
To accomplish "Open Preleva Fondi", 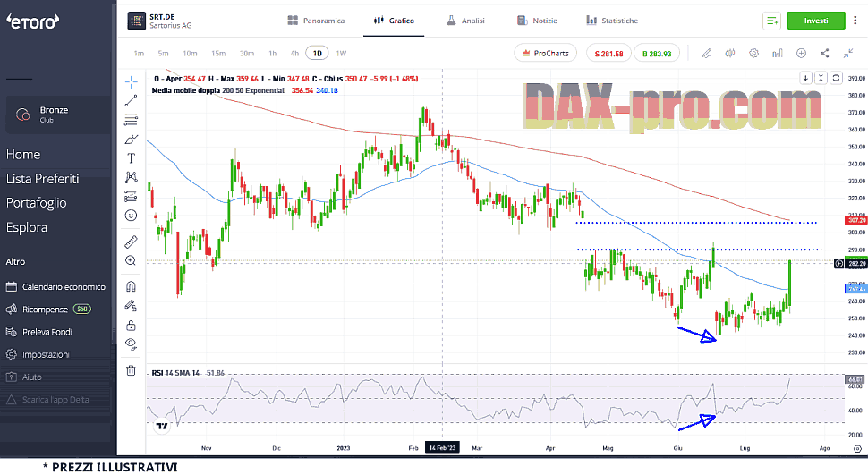I will click(x=38, y=332).
